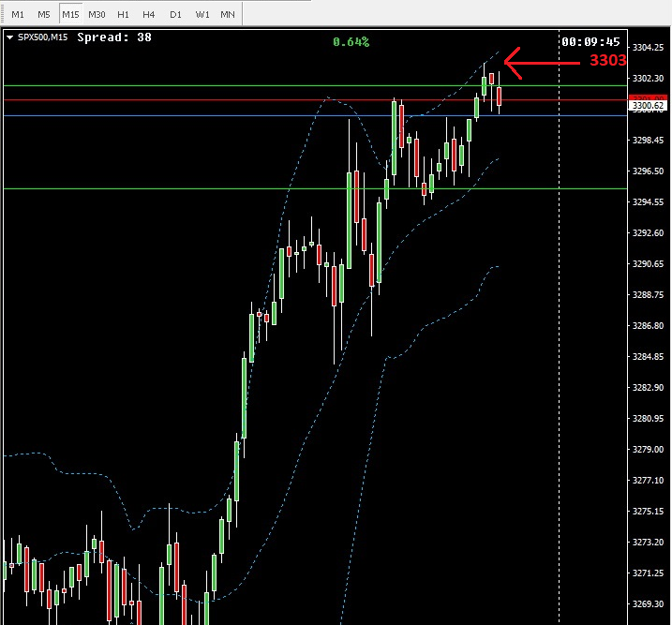Click the current price label 3300.62
Image resolution: width=672 pixels, height=625 pixels.
[x=648, y=105]
